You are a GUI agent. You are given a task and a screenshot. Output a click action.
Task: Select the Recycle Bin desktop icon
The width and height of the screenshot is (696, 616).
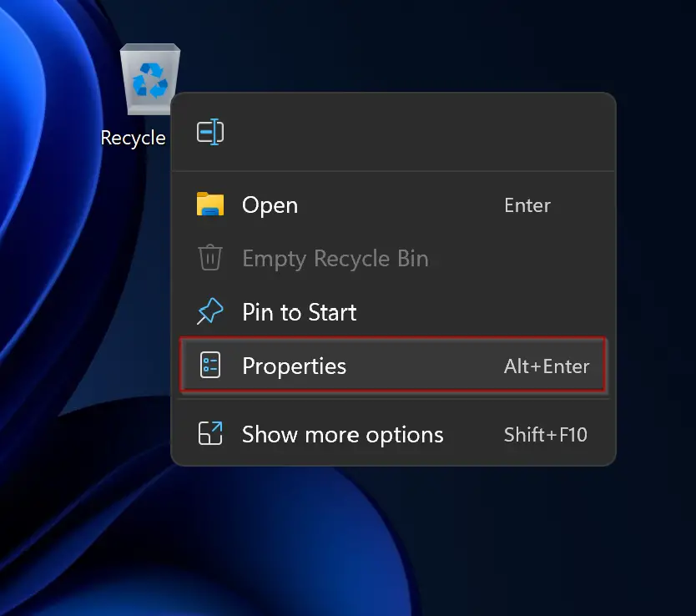(149, 79)
